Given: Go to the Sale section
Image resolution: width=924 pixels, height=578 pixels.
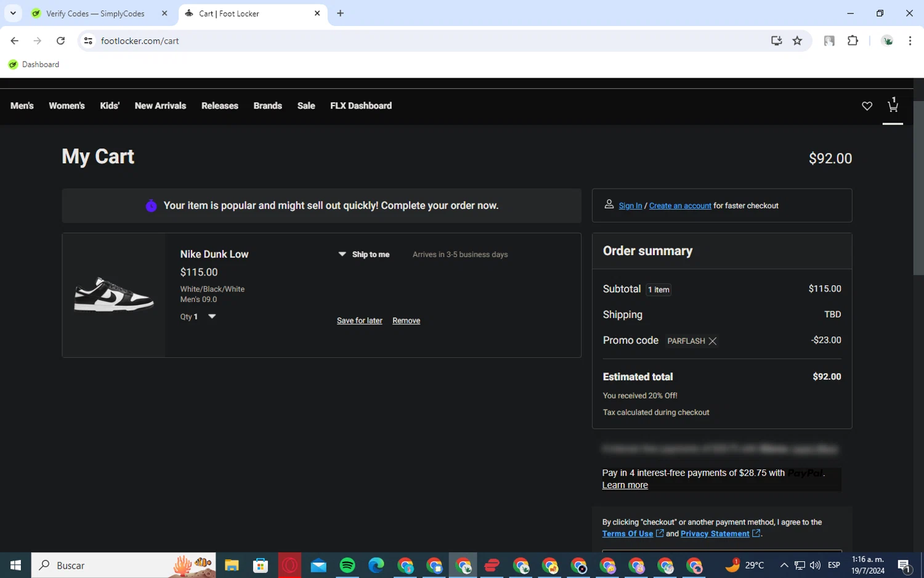Looking at the screenshot, I should click(x=306, y=106).
